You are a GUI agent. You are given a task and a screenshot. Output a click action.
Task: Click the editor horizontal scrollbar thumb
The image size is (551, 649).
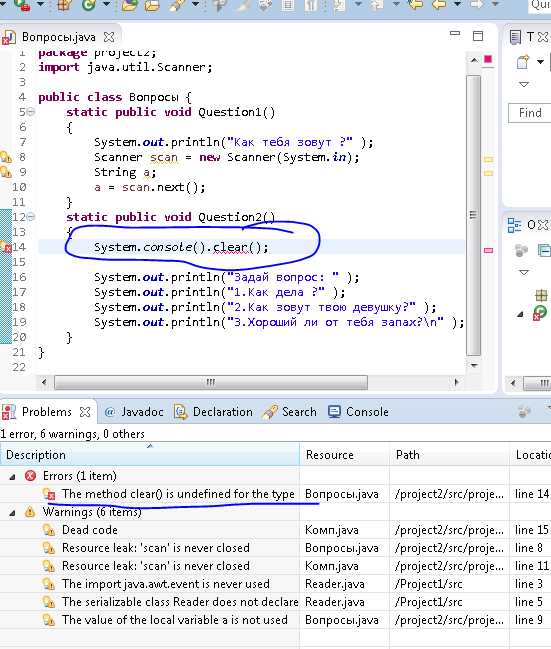(211, 382)
